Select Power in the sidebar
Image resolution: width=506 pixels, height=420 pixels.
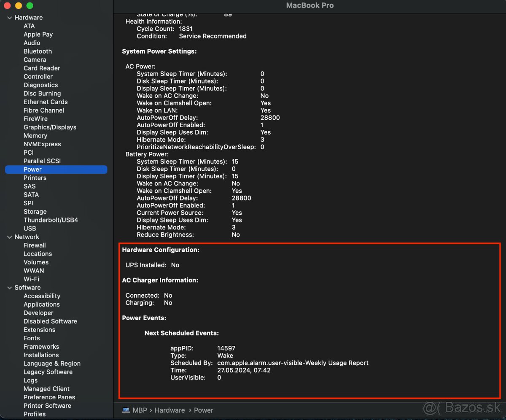[32, 170]
